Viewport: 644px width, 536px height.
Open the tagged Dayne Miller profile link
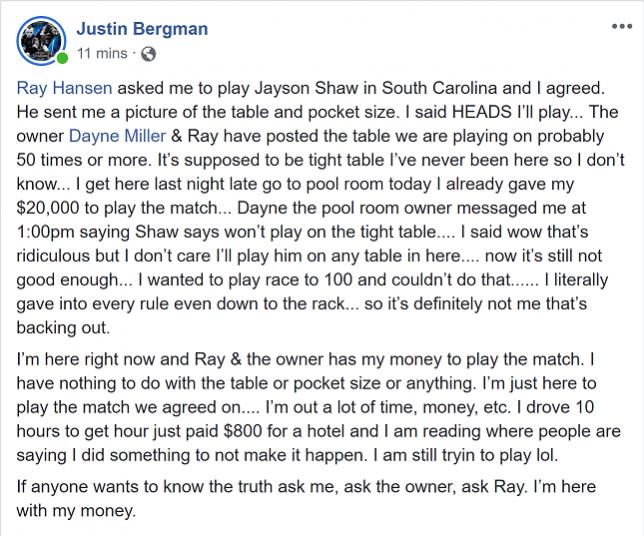click(118, 134)
